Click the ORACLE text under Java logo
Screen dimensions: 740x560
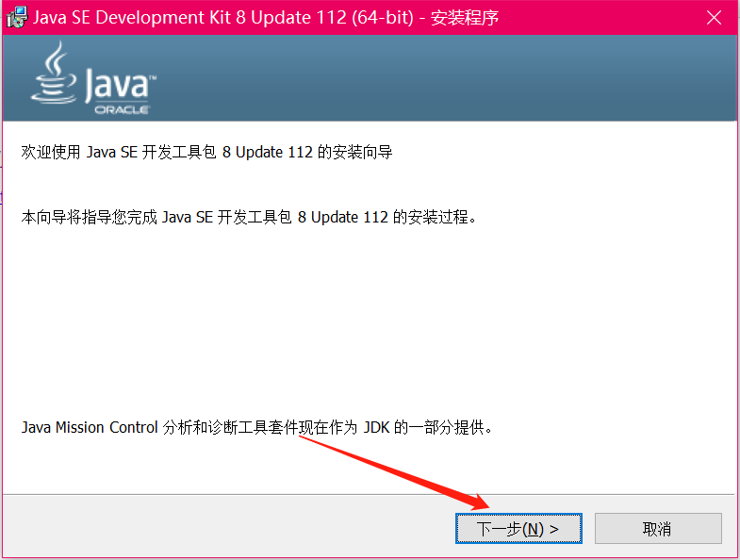(x=122, y=109)
